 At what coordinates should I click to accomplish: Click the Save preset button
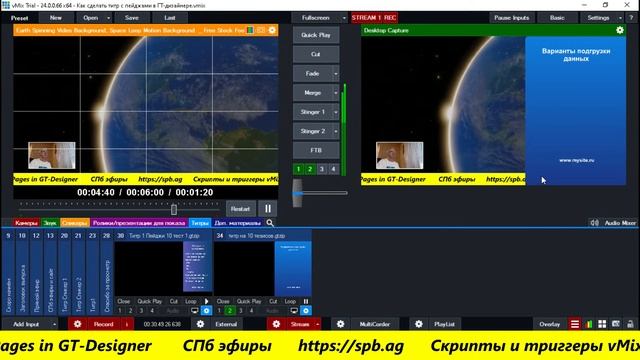pos(131,18)
